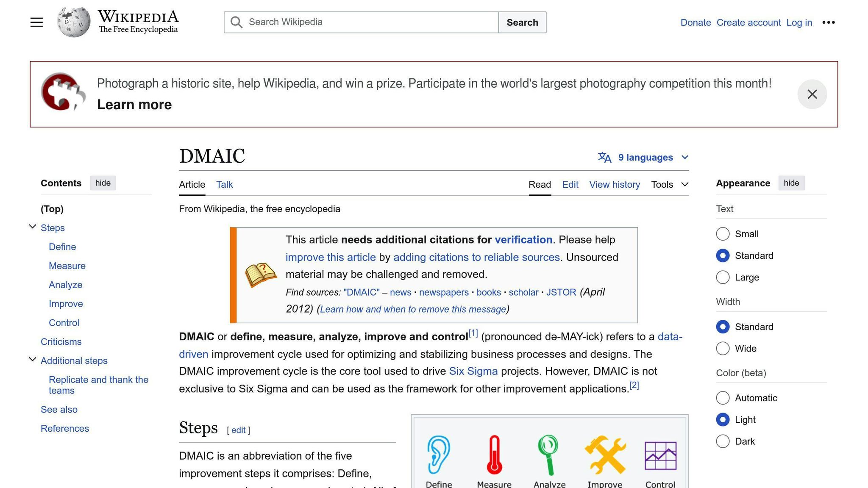Viewport: 868px width, 488px height.
Task: Select Automatic color mode
Action: pos(723,398)
